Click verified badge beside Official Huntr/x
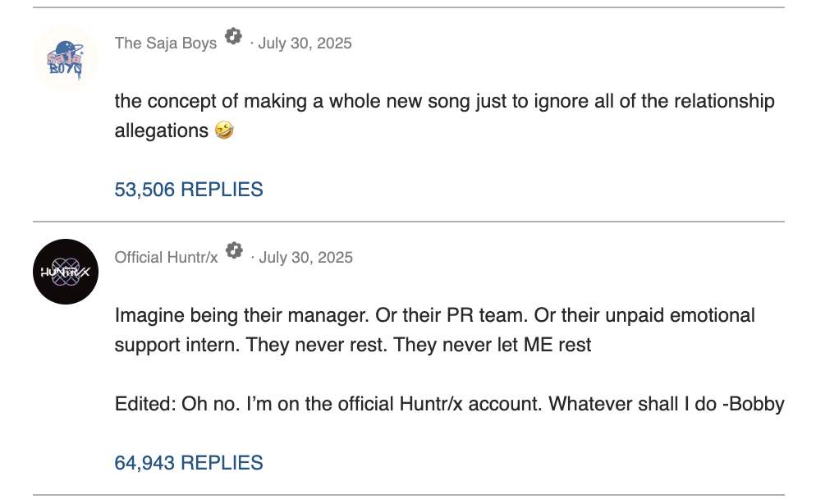The height and width of the screenshot is (504, 816). [235, 251]
